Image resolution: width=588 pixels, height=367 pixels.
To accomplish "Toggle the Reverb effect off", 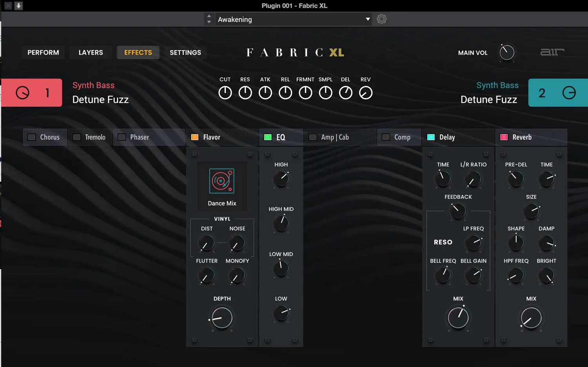I will coord(504,137).
